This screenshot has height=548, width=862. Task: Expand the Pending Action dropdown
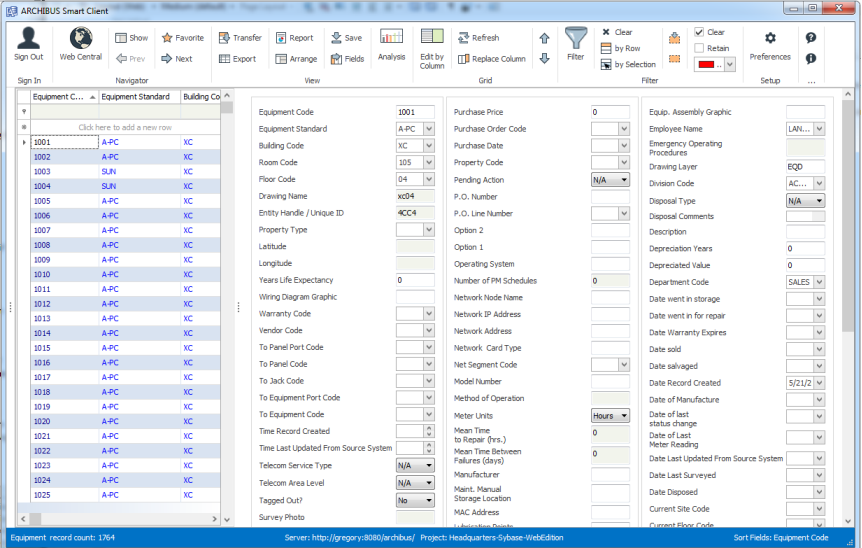pyautogui.click(x=624, y=180)
